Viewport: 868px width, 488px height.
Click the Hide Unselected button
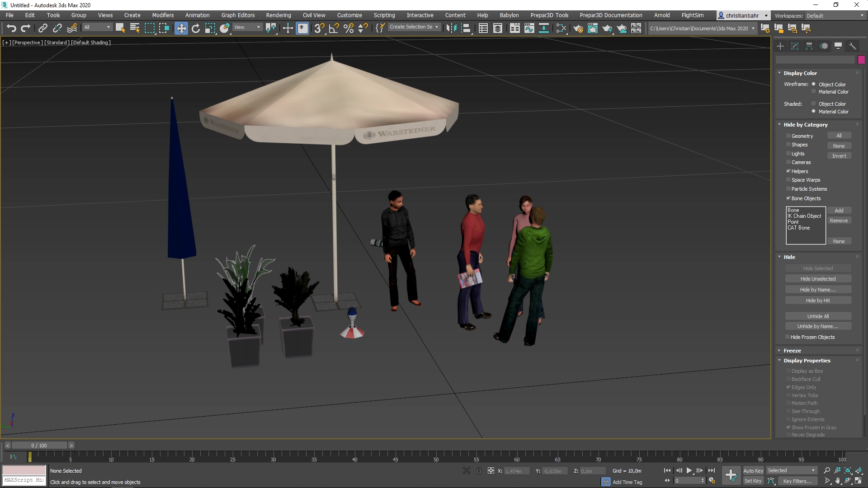click(x=818, y=279)
